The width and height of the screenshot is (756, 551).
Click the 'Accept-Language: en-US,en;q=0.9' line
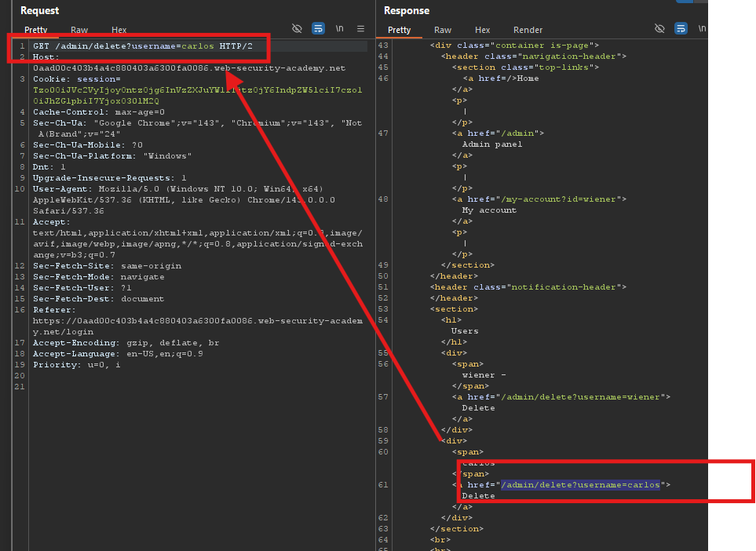(118, 354)
